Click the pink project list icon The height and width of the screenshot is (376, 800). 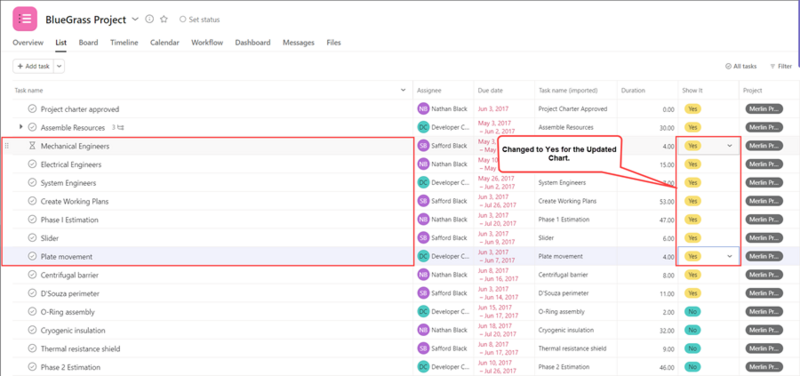24,19
